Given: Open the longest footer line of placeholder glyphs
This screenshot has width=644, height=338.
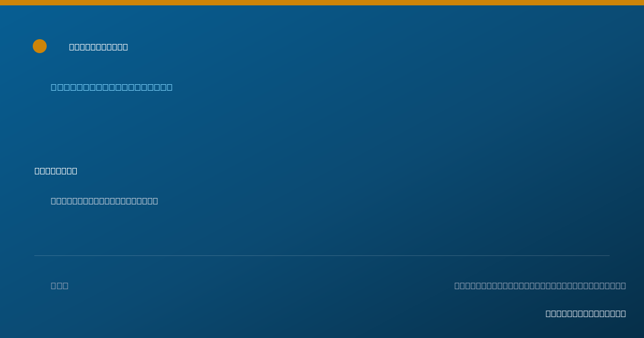Looking at the screenshot, I should (540, 286).
